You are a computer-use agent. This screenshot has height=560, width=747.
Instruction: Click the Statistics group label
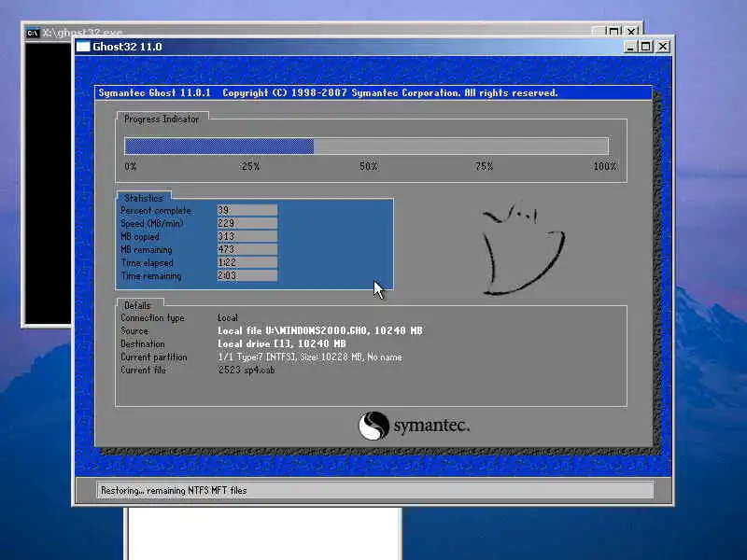tap(144, 198)
